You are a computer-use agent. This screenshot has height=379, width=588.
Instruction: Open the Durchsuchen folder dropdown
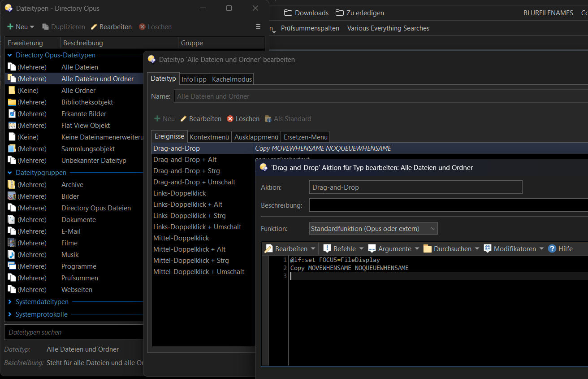click(451, 248)
